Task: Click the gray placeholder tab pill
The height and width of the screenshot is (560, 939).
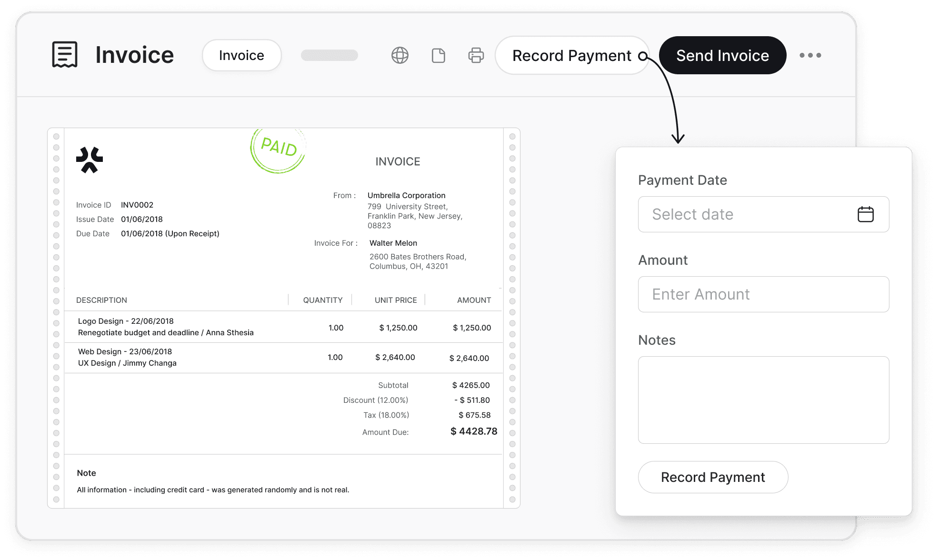Action: point(329,55)
